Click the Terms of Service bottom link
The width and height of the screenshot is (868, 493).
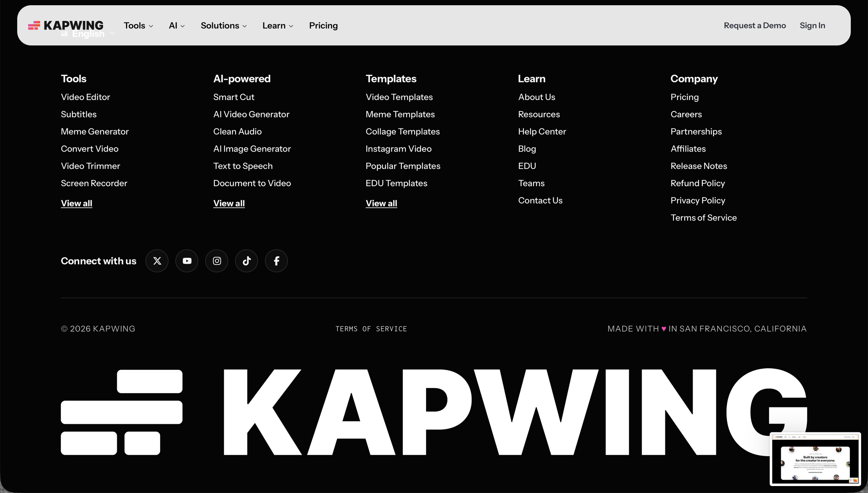[x=371, y=329]
